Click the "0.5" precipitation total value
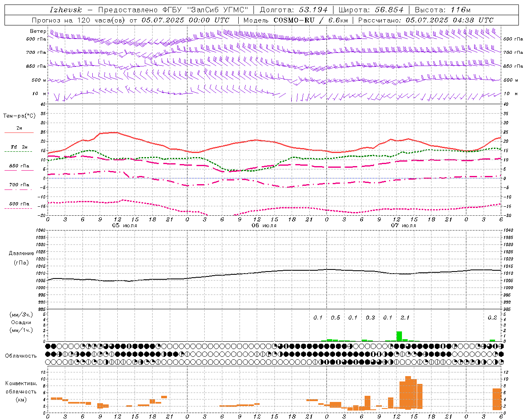Viewport: 525px width, 420px height. [x=336, y=317]
